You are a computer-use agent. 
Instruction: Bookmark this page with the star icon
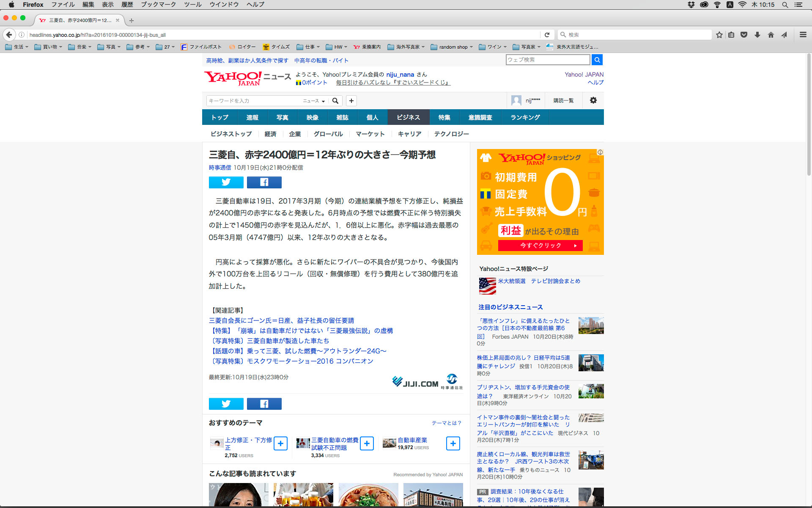(x=719, y=35)
